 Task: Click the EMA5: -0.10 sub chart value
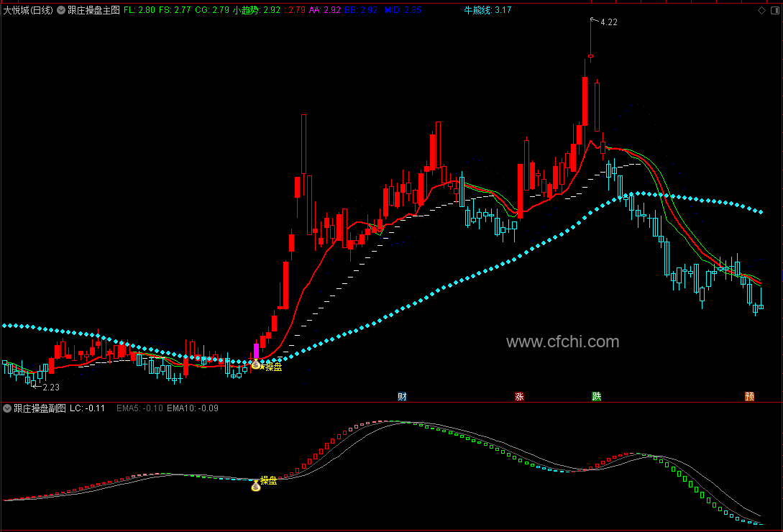(139, 408)
